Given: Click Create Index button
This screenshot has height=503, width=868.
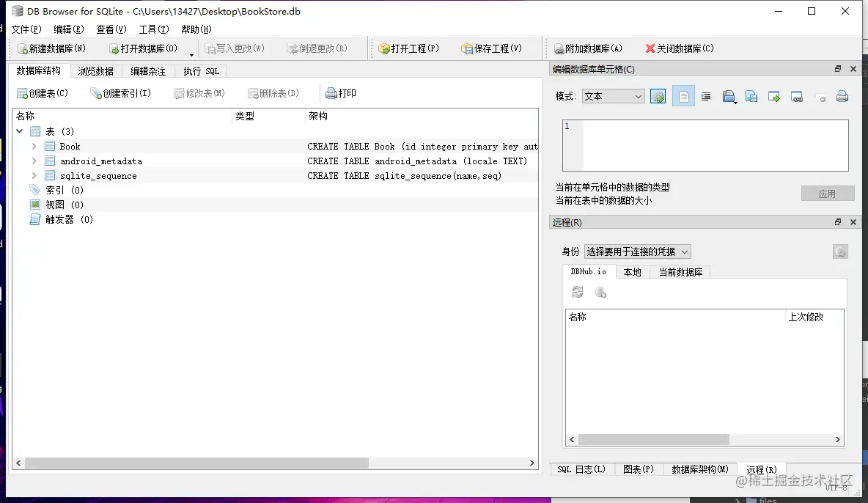Looking at the screenshot, I should pos(121,93).
